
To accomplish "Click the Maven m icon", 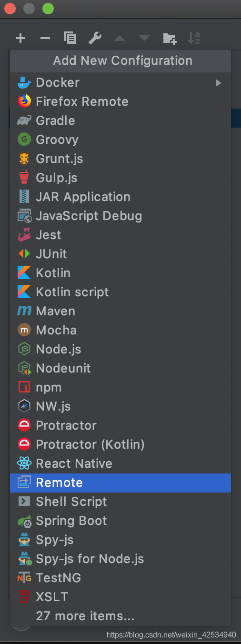I will tap(24, 311).
